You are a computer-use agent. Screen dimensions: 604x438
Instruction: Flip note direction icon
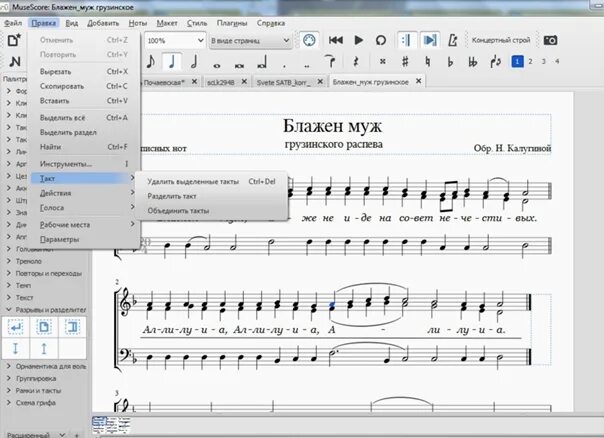click(x=496, y=62)
